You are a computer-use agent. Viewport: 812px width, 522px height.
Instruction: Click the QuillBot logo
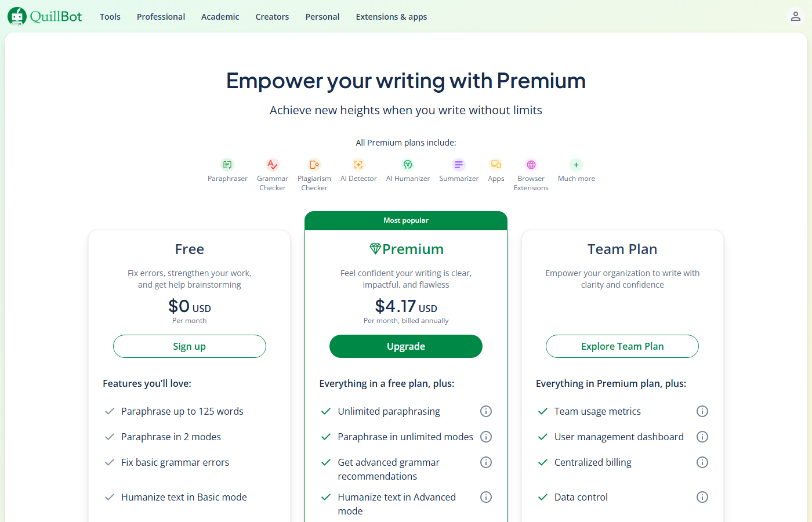pyautogui.click(x=44, y=16)
